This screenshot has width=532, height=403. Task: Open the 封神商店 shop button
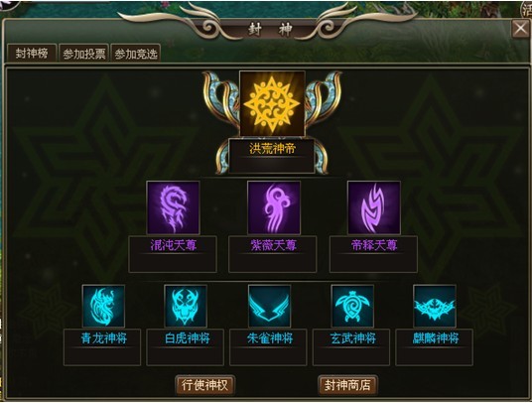click(347, 385)
